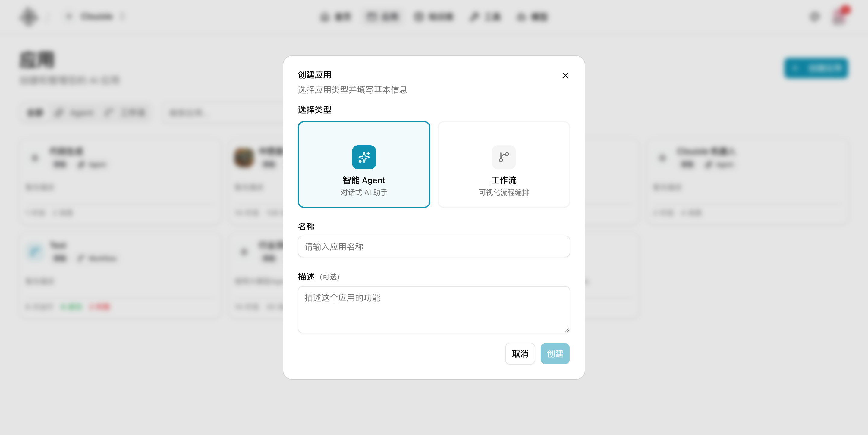Image resolution: width=868 pixels, height=435 pixels.
Task: Click the 请输入应用名称 input field
Action: (434, 247)
